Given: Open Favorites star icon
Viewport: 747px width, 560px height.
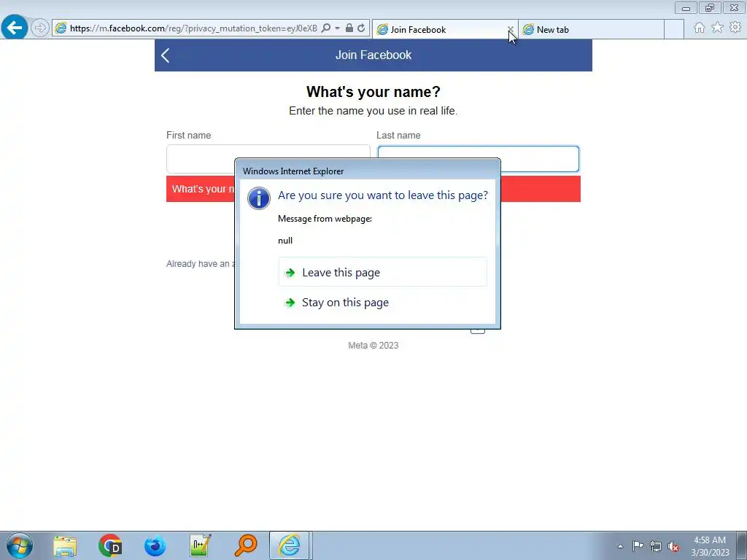Looking at the screenshot, I should [717, 28].
